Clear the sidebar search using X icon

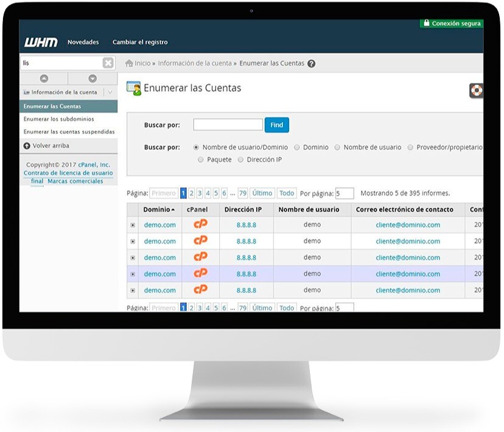107,62
